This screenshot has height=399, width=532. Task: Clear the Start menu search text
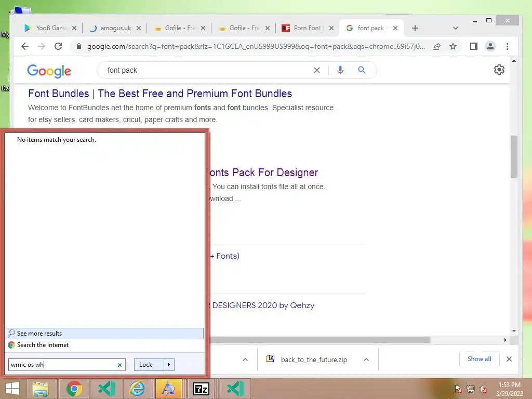(x=120, y=365)
